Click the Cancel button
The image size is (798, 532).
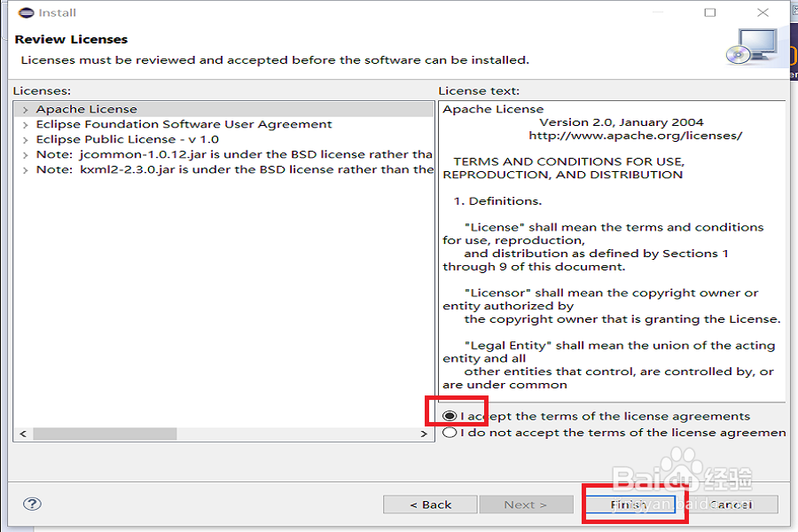(731, 505)
